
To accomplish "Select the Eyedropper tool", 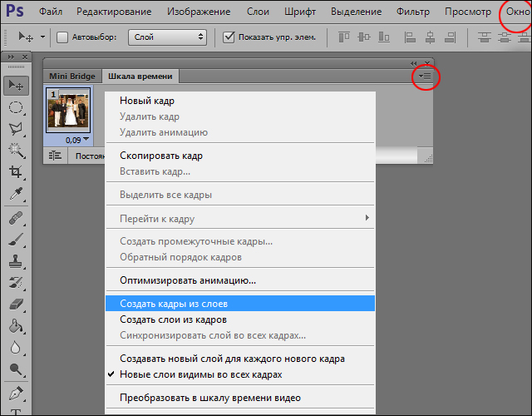I will 15,194.
